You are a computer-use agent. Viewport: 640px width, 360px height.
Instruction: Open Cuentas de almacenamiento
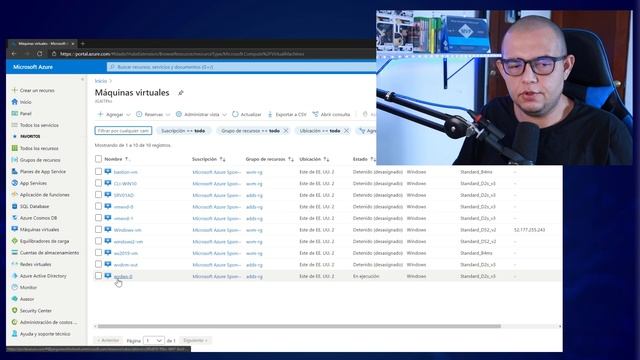point(49,253)
